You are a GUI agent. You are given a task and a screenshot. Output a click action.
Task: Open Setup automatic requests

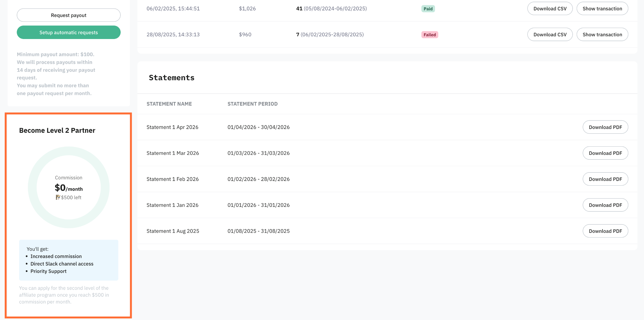(69, 32)
